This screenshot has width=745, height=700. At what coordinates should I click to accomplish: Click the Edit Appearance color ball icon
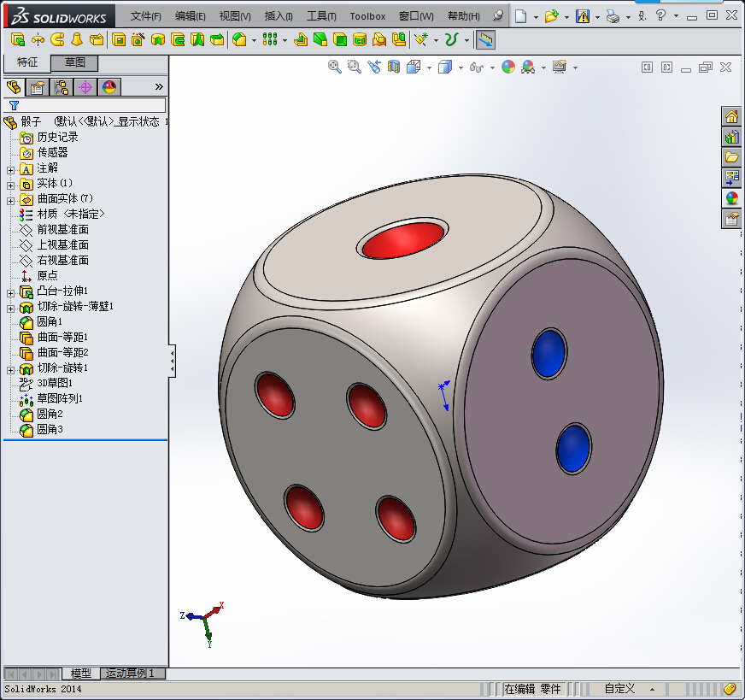[x=508, y=67]
